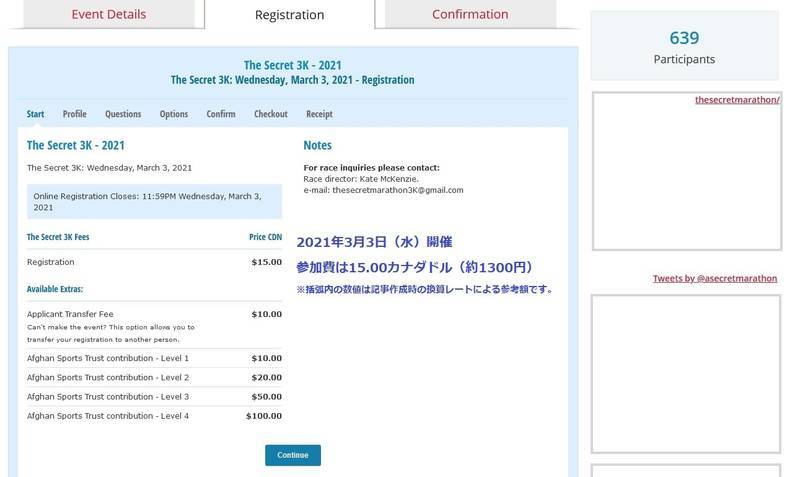The height and width of the screenshot is (477, 800).
Task: Click the Registration $15.00 price
Action: 266,262
